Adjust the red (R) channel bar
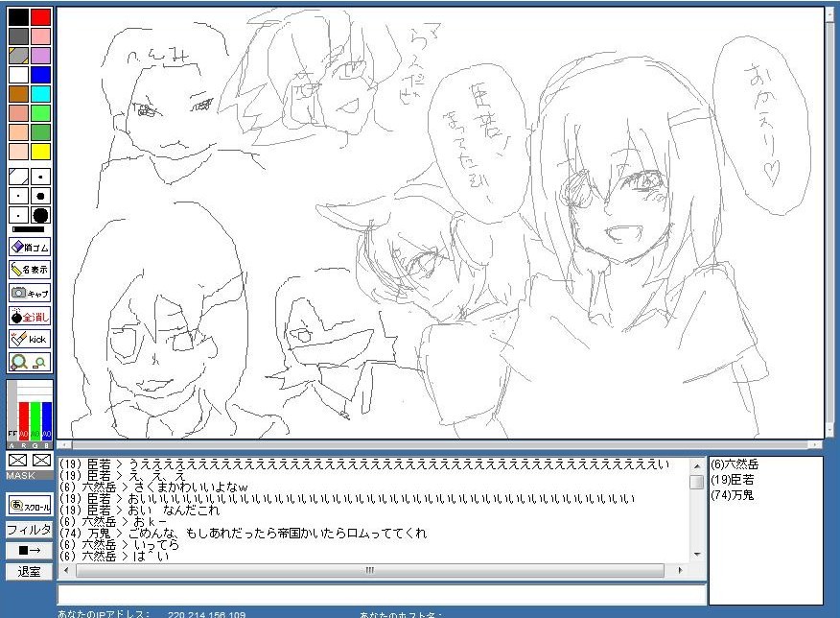Screen dimensions: 840x618 [24, 419]
